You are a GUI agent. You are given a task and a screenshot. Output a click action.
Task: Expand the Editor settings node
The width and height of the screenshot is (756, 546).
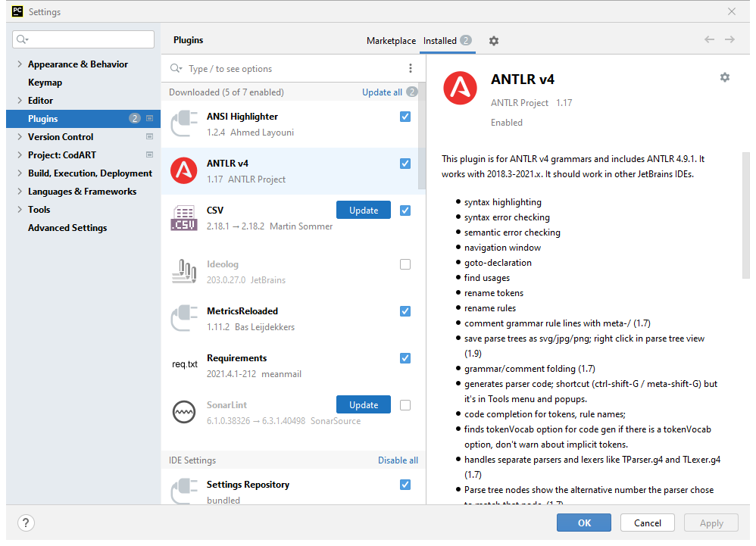point(19,100)
